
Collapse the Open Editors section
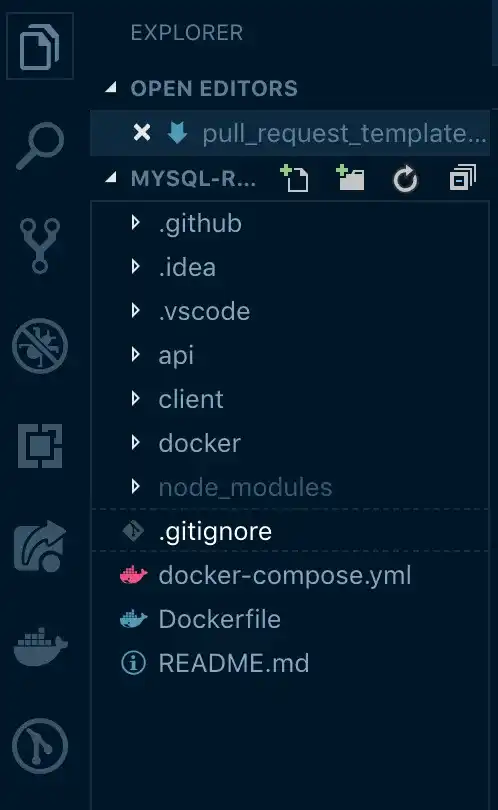111,88
